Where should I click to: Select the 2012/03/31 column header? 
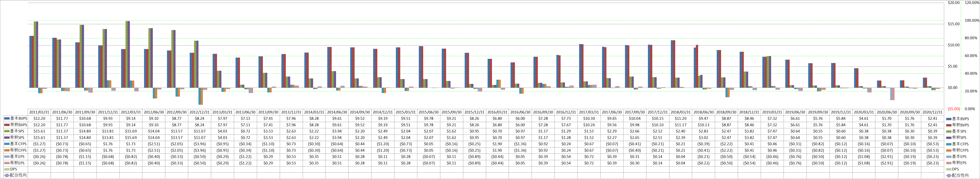pos(131,112)
